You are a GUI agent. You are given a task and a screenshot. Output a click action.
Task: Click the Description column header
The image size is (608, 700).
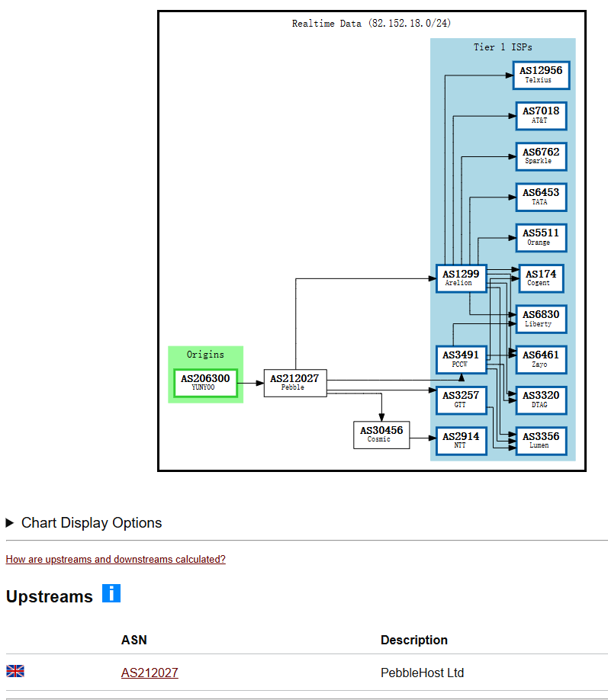(x=414, y=640)
